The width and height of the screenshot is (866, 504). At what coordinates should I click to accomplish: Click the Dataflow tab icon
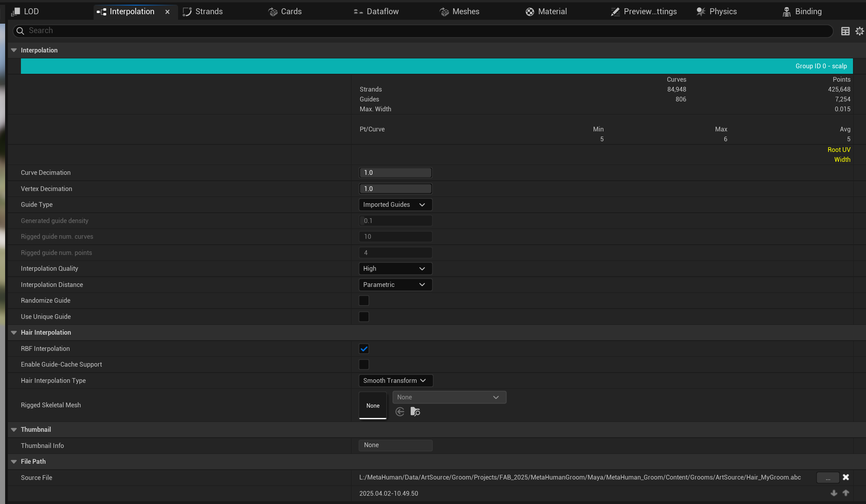(x=358, y=12)
